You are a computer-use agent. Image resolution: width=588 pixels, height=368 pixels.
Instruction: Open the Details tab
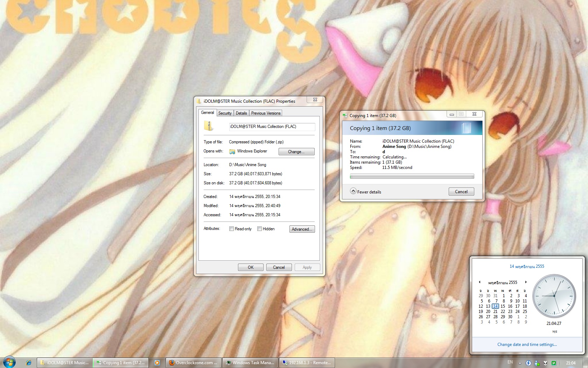[x=241, y=113]
